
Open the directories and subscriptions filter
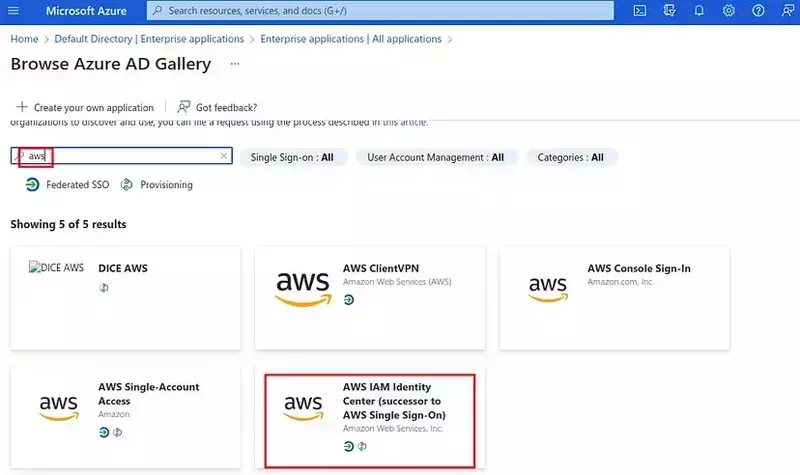click(x=670, y=11)
